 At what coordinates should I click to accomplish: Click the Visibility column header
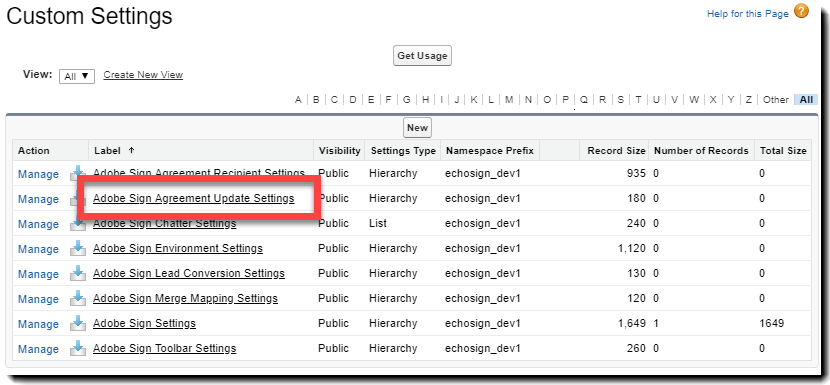coord(339,151)
